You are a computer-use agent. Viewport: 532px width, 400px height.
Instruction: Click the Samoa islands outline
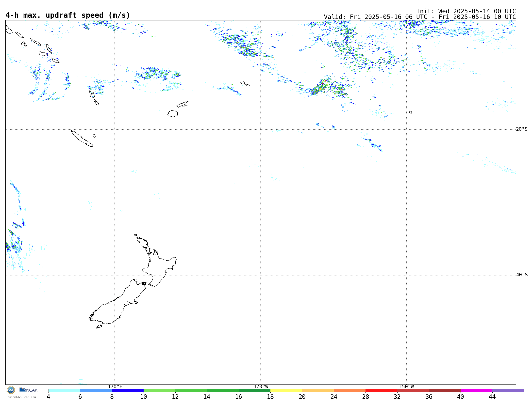click(245, 84)
